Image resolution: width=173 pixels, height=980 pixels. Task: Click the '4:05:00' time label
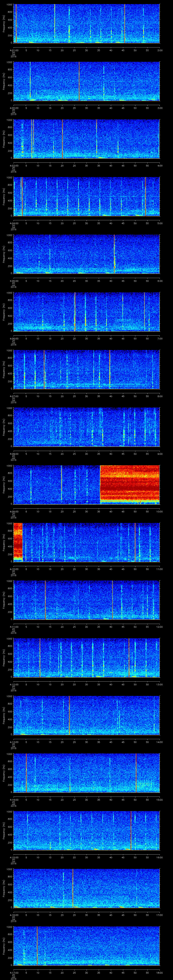pyautogui.click(x=14, y=281)
